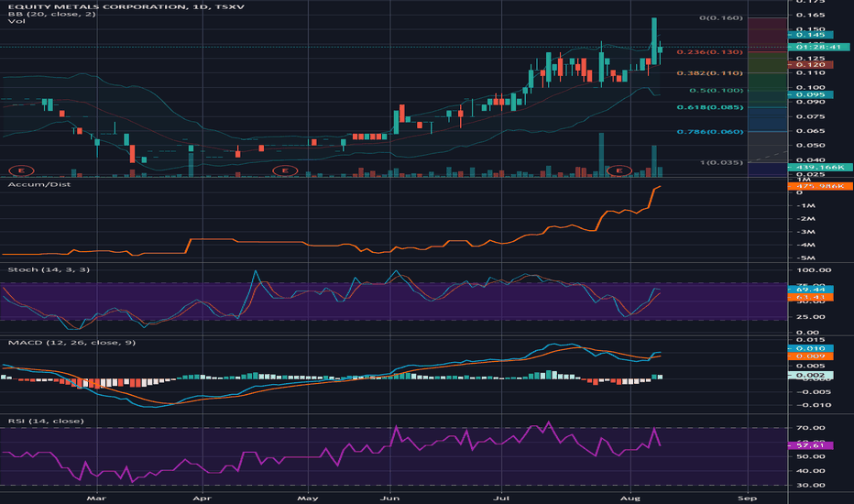Click the Aug label on the time axis

(x=630, y=498)
